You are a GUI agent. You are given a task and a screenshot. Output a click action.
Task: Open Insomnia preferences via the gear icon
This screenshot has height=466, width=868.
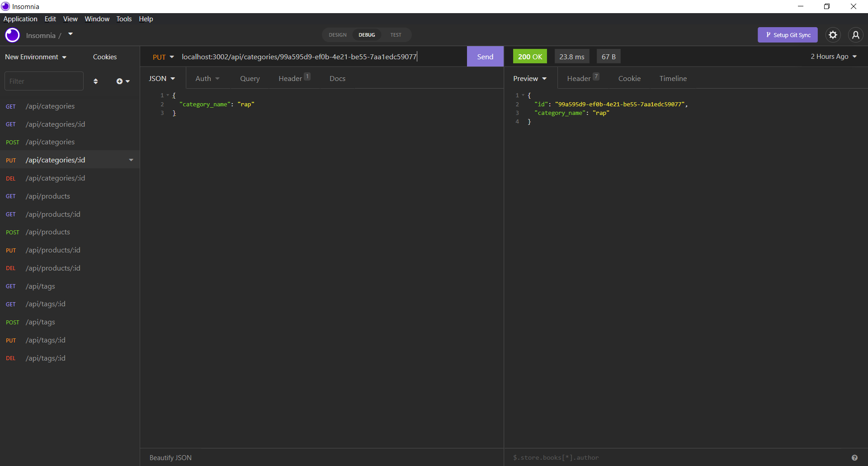(833, 35)
